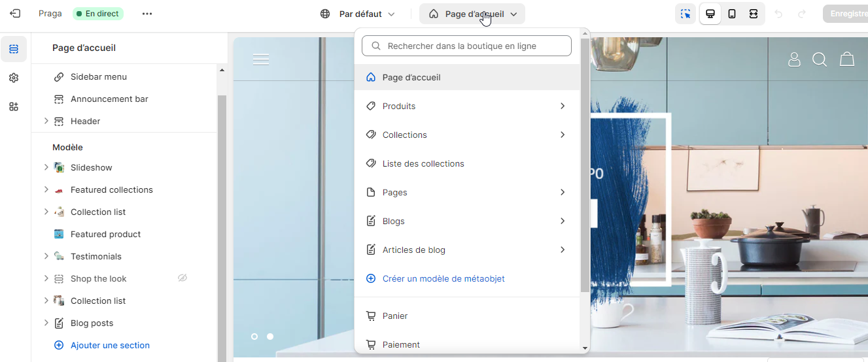Open theme settings gear icon

point(14,78)
